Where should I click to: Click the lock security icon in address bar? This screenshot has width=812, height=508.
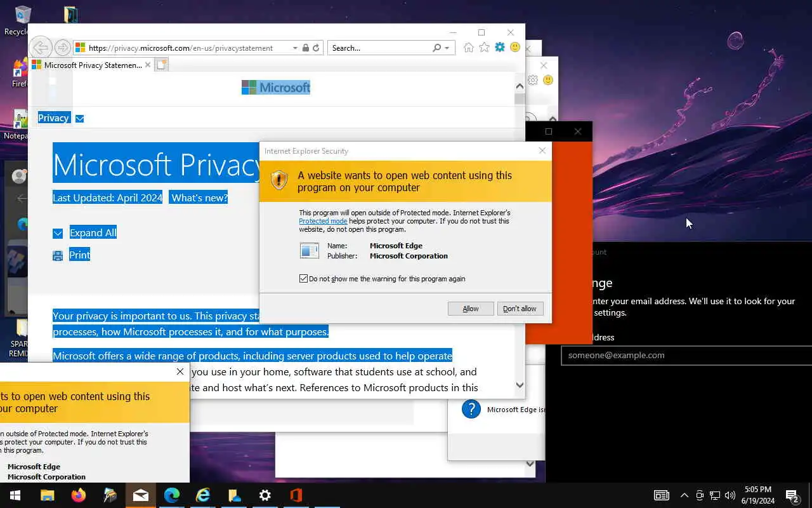[306, 48]
